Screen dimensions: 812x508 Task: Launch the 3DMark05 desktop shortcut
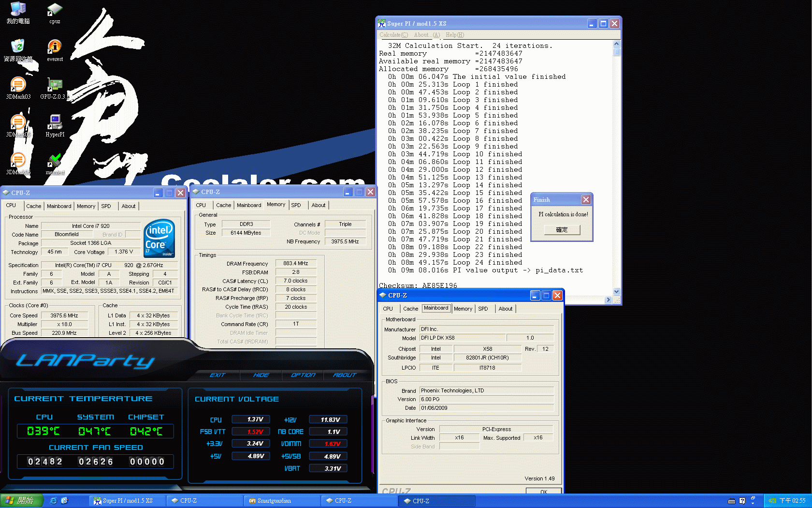(18, 126)
